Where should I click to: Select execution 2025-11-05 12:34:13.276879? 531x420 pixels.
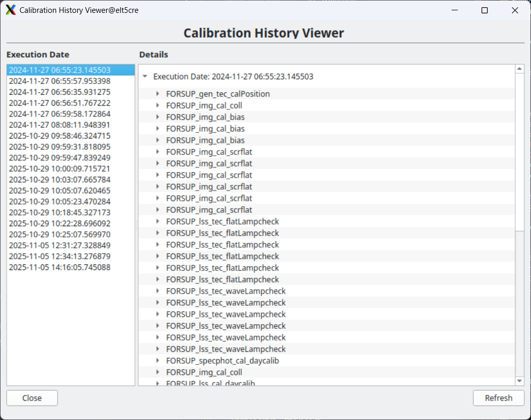[x=71, y=256]
